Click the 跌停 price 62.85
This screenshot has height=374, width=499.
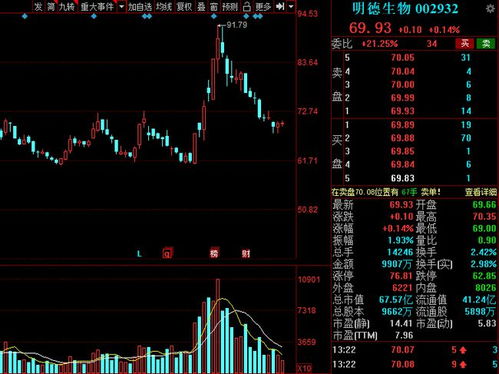(x=484, y=276)
